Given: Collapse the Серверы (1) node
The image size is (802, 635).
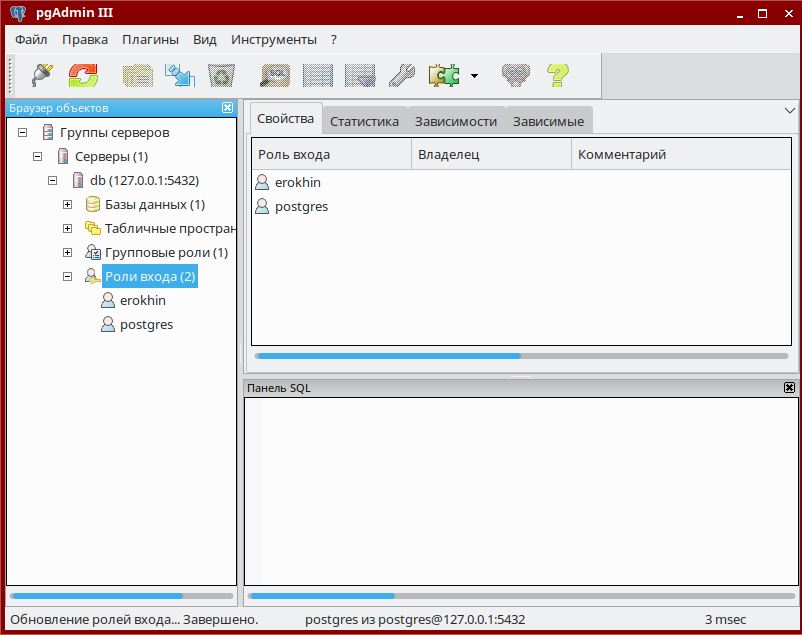Looking at the screenshot, I should coord(37,157).
